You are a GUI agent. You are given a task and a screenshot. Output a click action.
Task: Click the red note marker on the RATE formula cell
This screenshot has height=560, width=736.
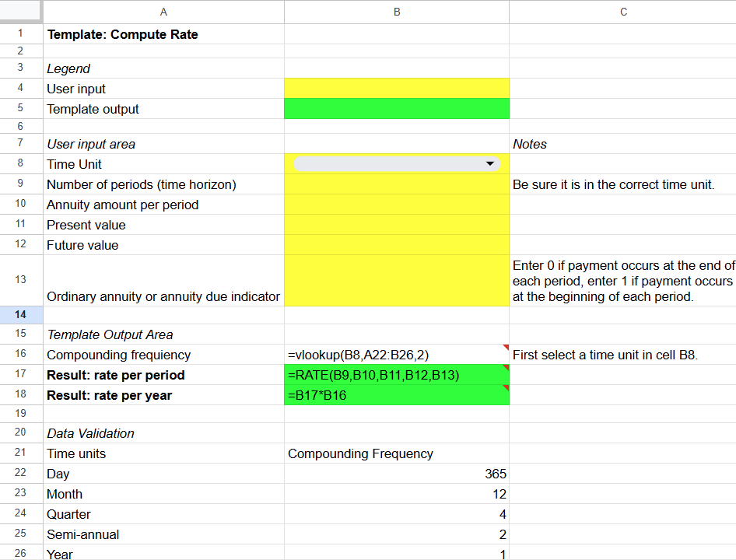coord(506,368)
